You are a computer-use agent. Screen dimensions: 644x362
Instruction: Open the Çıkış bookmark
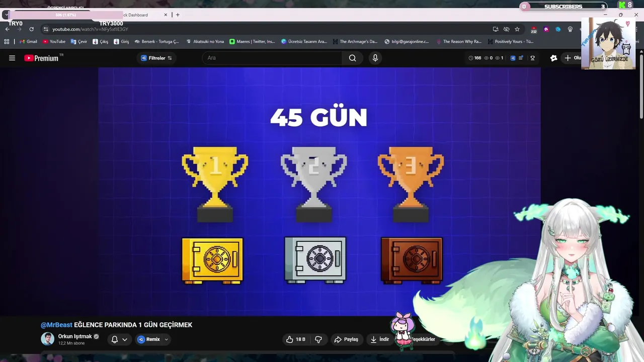coord(100,42)
